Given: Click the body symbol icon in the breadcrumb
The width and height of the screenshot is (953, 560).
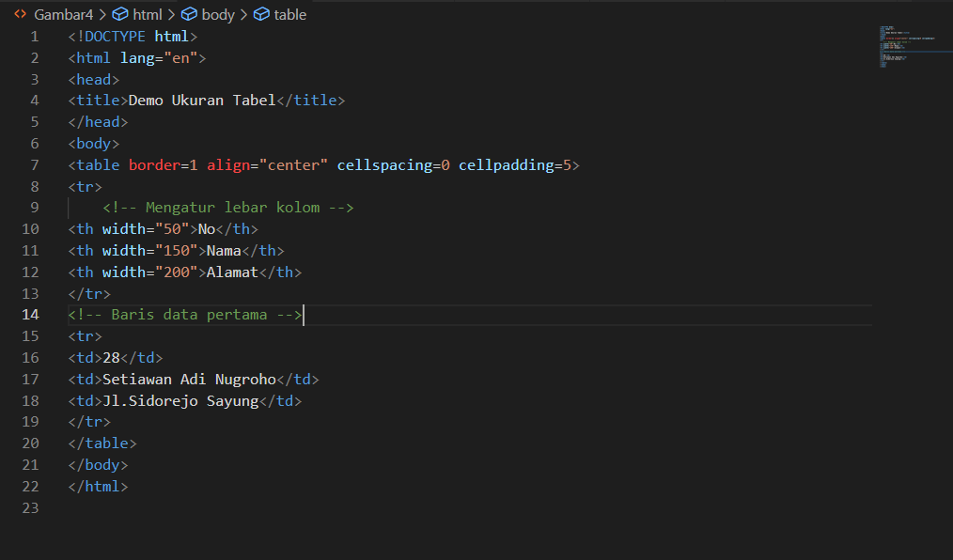Looking at the screenshot, I should tap(188, 14).
